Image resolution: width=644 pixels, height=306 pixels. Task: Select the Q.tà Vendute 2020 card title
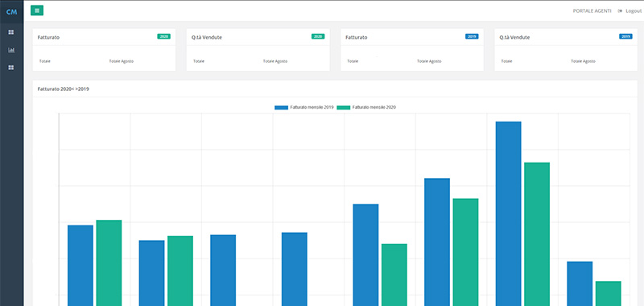coord(207,37)
